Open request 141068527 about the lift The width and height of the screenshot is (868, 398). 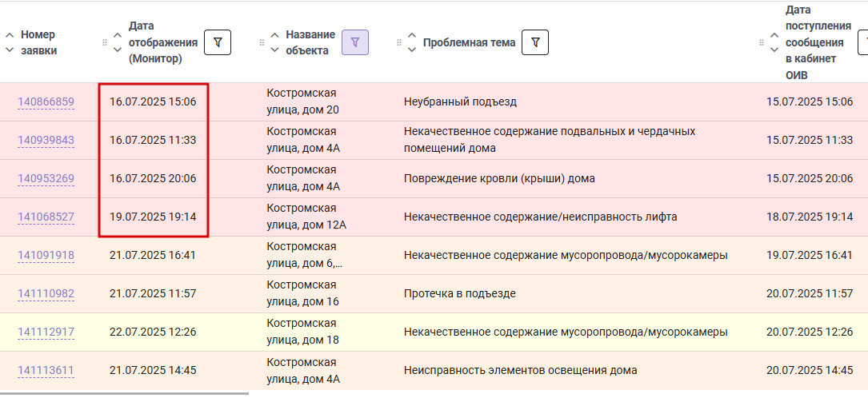pos(46,217)
